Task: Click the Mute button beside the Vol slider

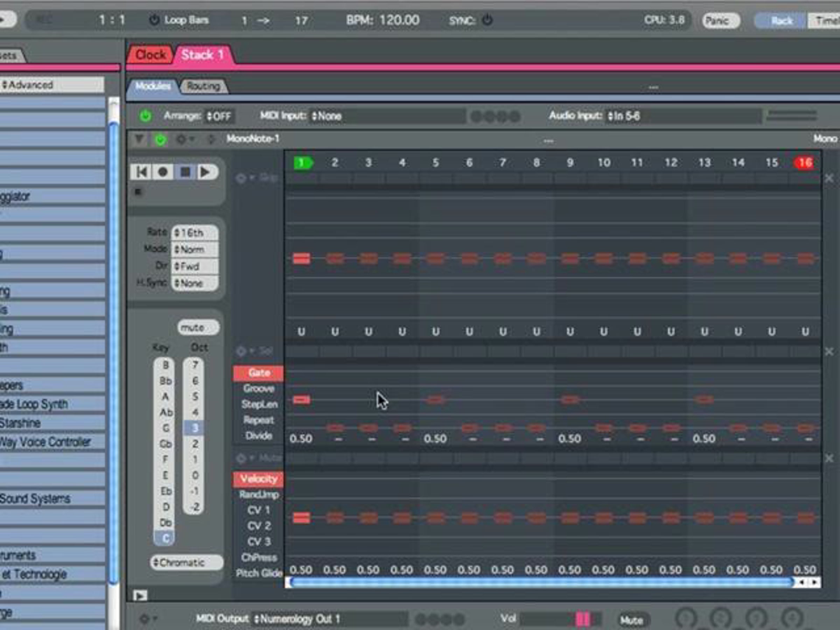Action: (633, 620)
